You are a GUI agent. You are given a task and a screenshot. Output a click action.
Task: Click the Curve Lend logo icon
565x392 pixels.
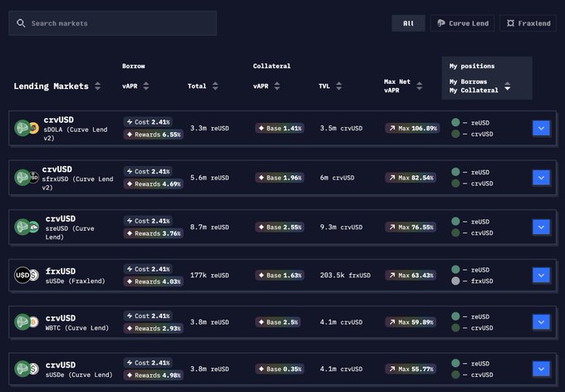coord(441,23)
